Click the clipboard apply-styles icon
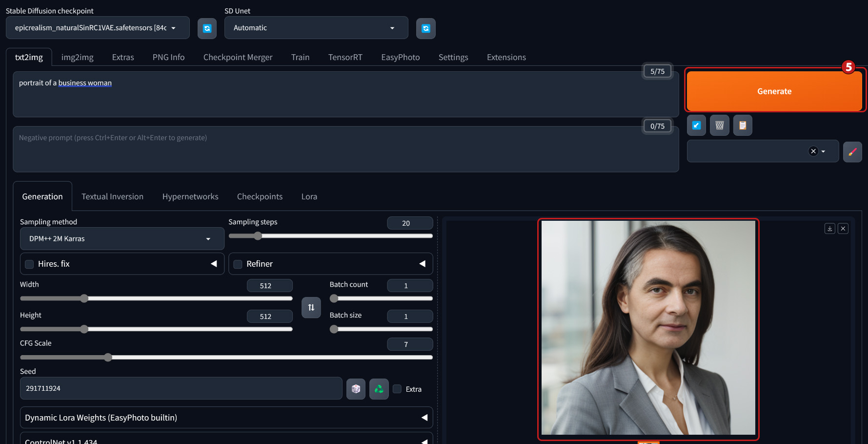 point(743,126)
